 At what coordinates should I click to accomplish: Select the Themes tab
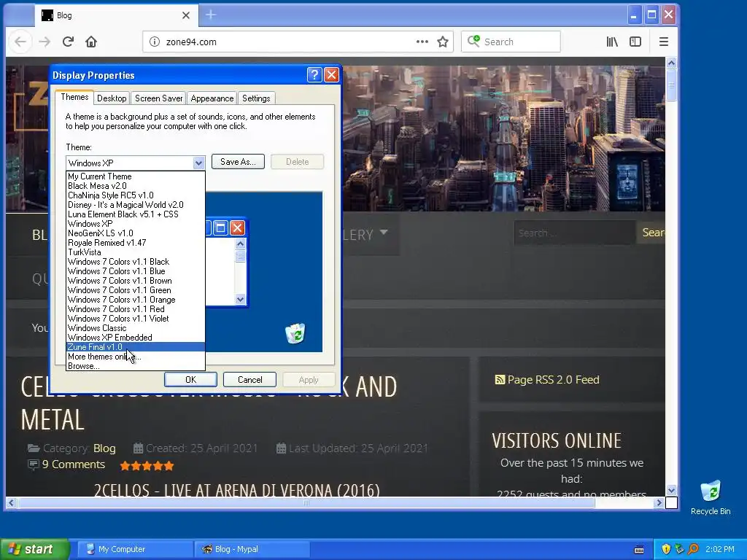tap(74, 97)
